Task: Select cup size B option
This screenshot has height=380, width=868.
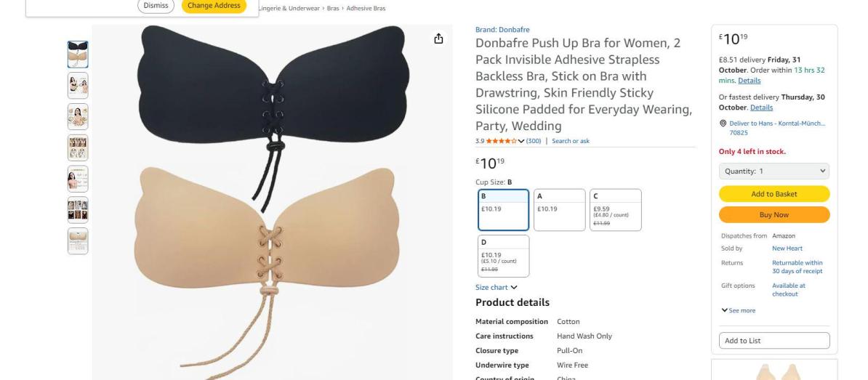Action: [x=503, y=210]
